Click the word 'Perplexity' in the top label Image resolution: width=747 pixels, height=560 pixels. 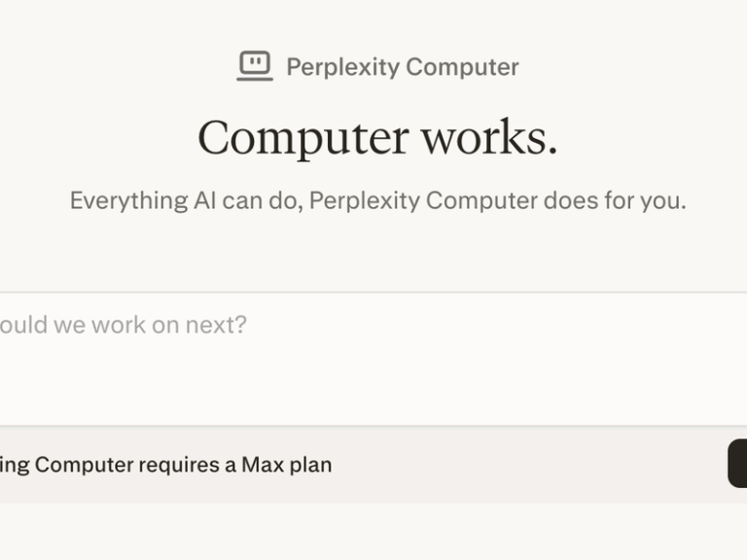click(x=342, y=67)
